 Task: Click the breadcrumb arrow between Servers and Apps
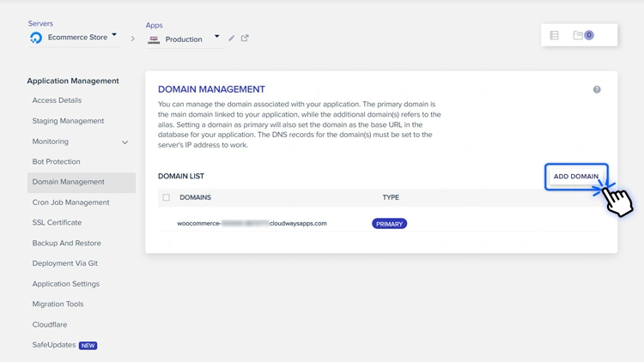(x=132, y=39)
